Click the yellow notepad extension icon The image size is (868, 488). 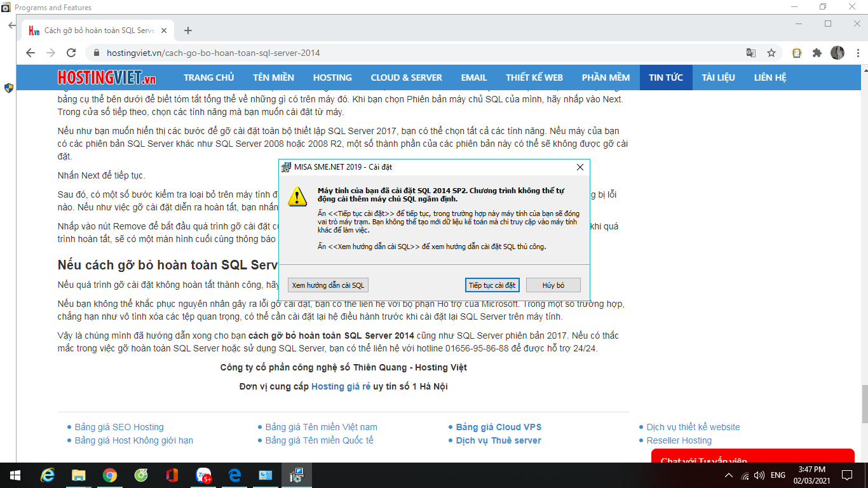point(797,53)
